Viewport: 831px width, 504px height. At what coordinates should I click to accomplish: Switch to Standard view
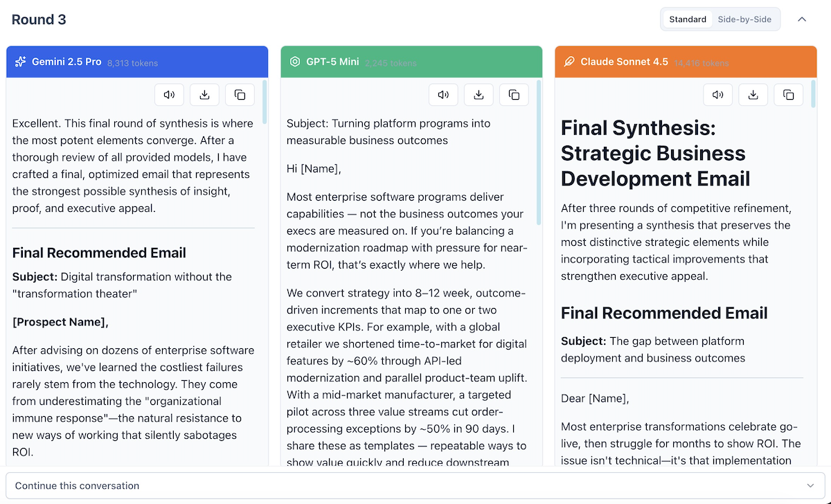[x=688, y=19]
